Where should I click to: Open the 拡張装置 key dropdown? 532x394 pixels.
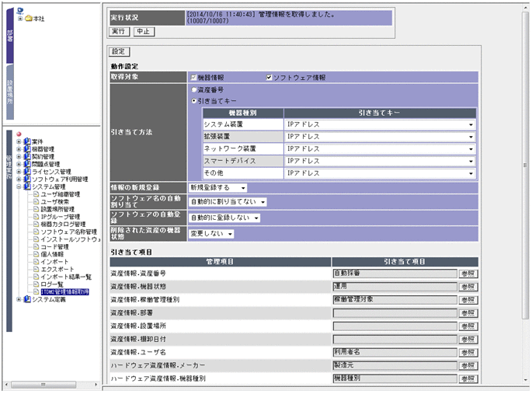(x=380, y=137)
